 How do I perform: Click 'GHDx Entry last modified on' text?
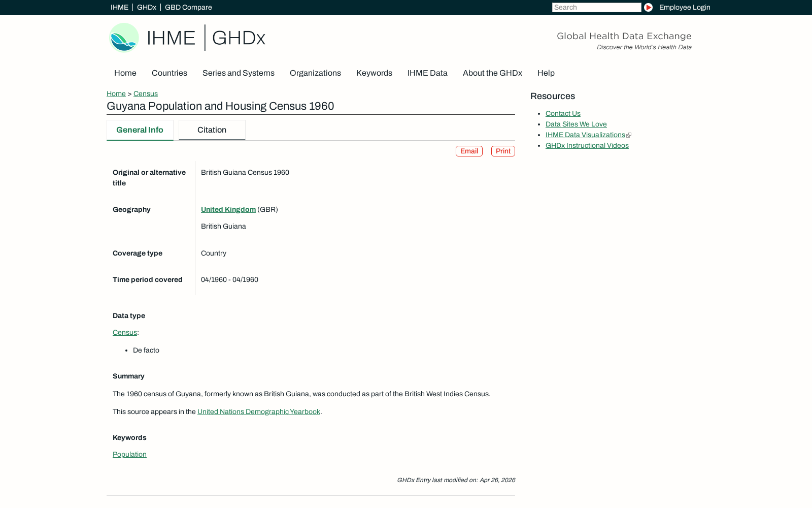pos(456,480)
